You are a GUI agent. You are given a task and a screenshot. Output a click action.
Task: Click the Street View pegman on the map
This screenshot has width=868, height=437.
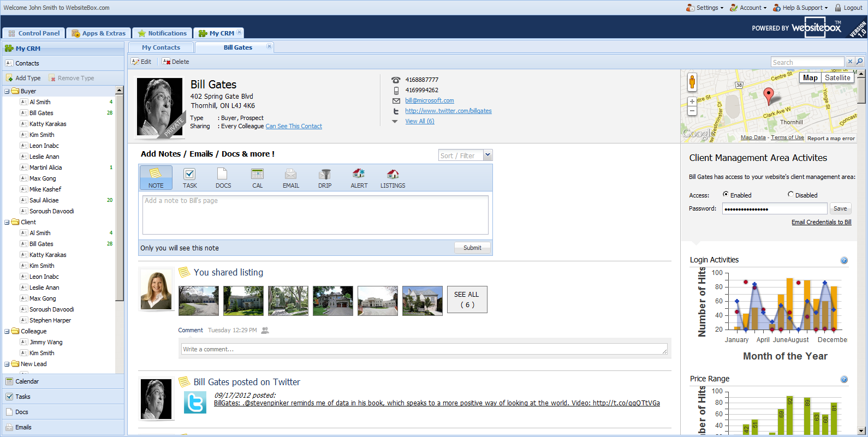point(692,82)
